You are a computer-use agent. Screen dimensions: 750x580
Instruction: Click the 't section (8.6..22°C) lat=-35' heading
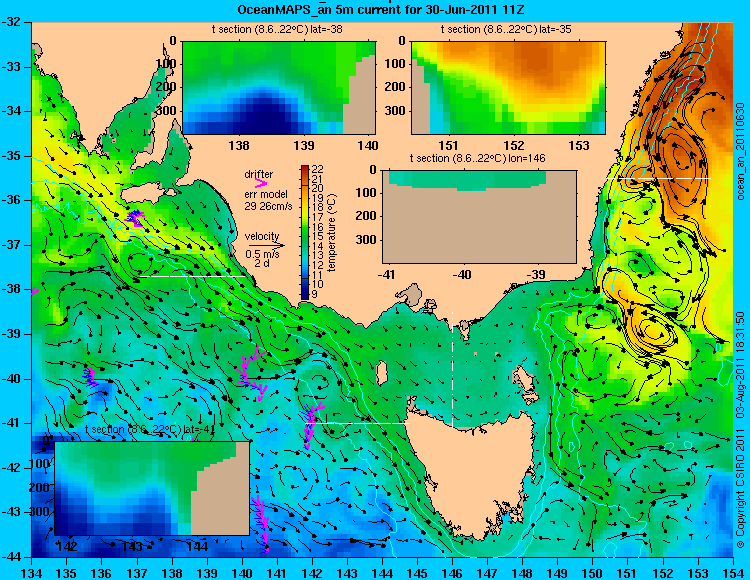click(507, 30)
